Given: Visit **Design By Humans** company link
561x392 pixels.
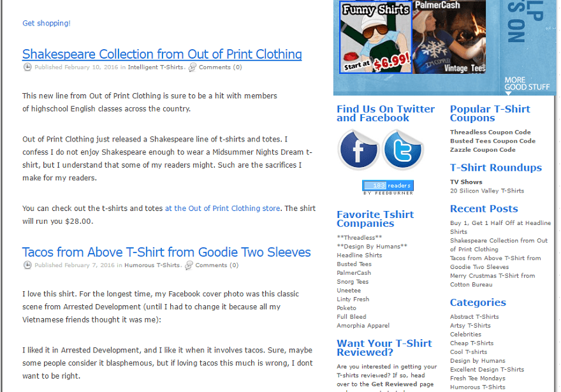Looking at the screenshot, I should 372,247.
